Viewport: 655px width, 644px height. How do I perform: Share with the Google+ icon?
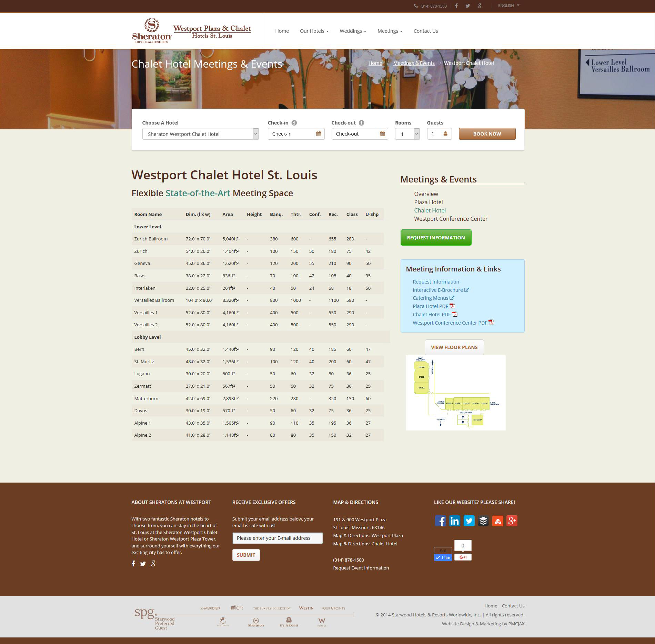[512, 521]
